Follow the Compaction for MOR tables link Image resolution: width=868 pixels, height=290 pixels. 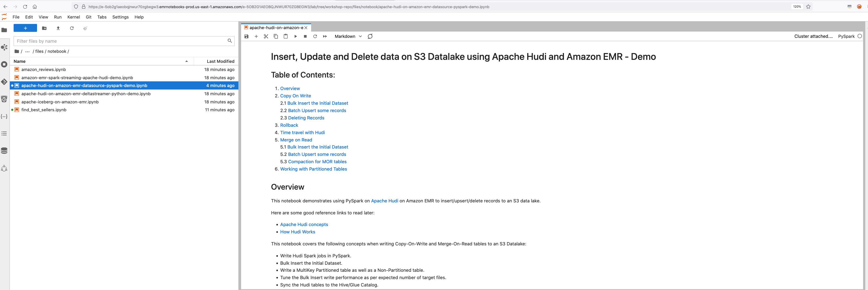[x=317, y=162]
